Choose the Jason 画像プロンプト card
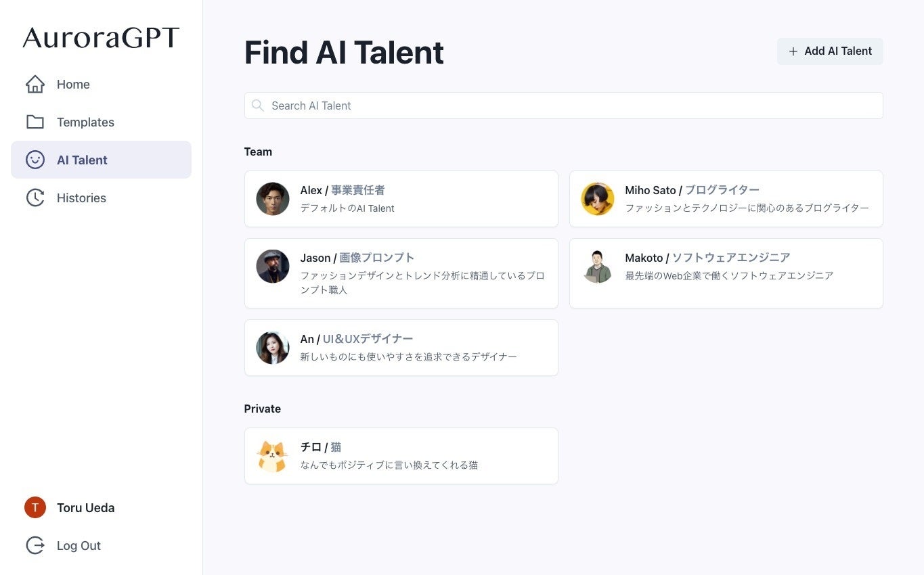 [401, 273]
